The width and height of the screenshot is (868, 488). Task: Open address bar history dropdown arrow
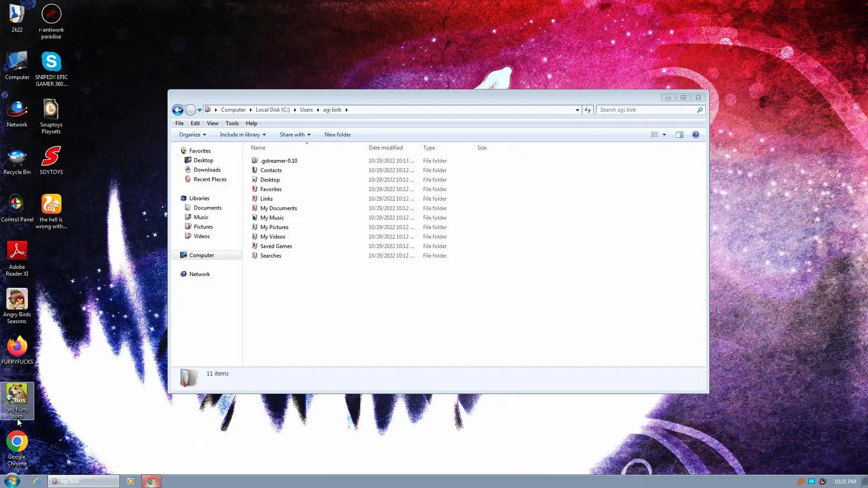tap(577, 110)
